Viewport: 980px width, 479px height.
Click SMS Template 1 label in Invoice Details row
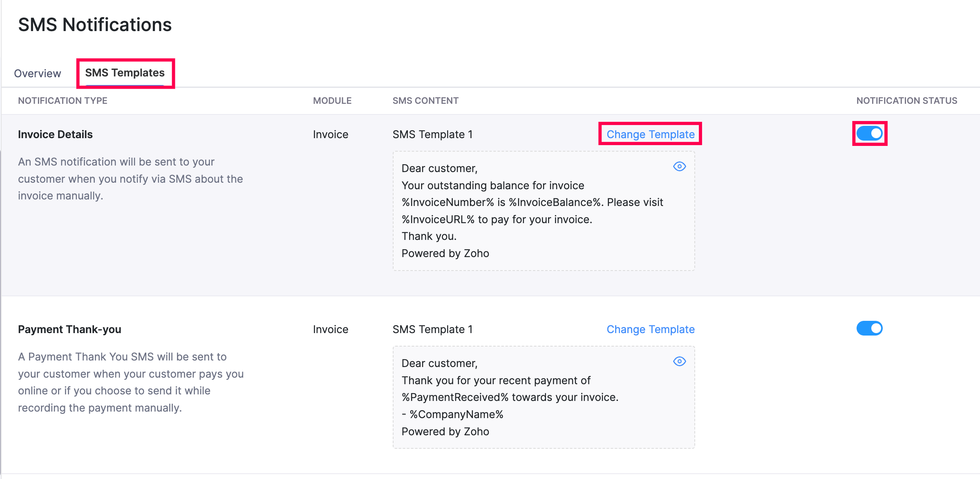[x=432, y=134]
